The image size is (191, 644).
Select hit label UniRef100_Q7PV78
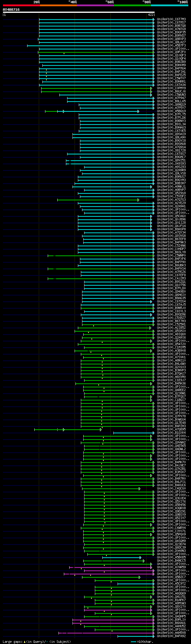click(x=171, y=416)
